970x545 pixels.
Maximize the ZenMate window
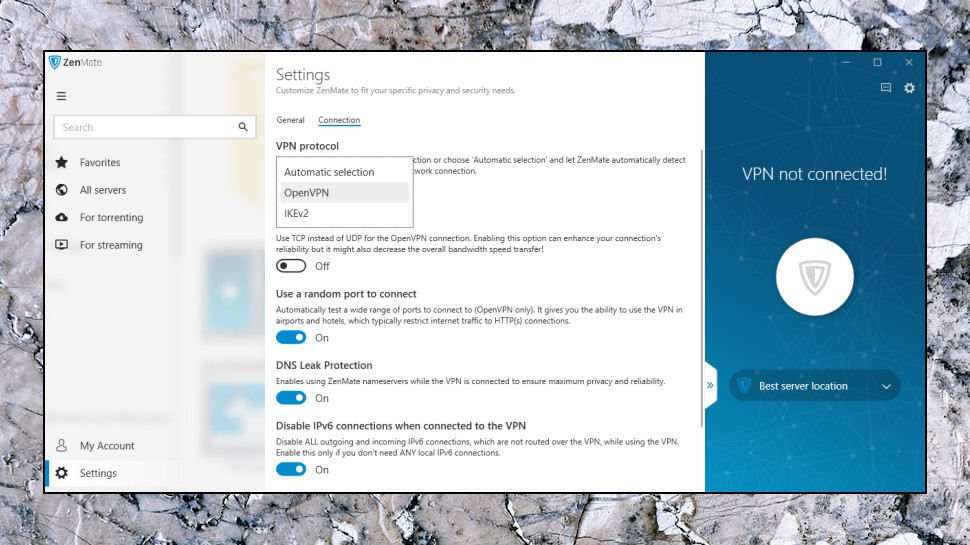click(x=877, y=62)
